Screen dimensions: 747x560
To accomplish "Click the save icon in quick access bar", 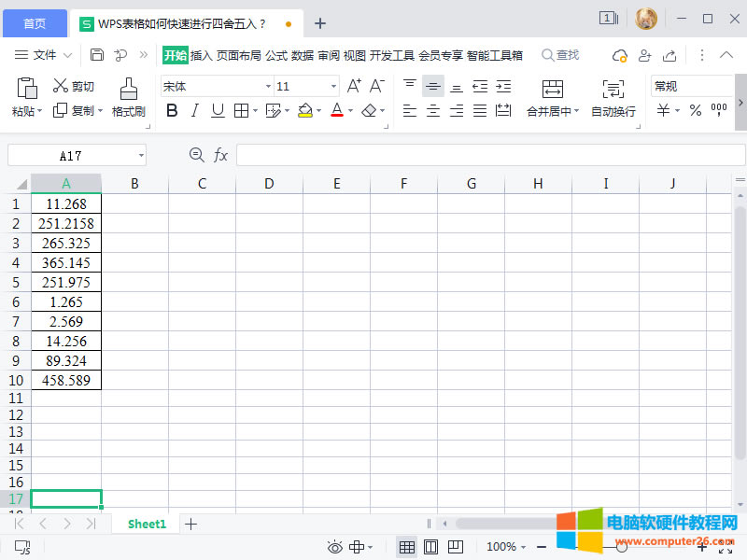I will coord(97,55).
